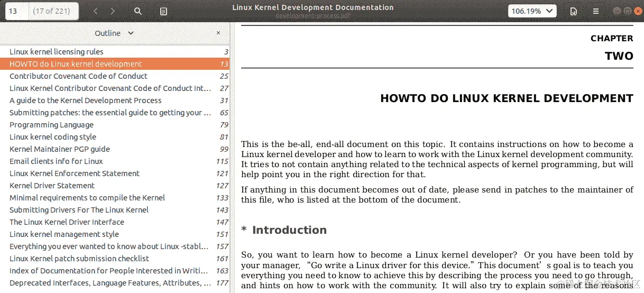Select outline entry HOWTO do Linux kernel development
The width and height of the screenshot is (644, 293).
115,64
